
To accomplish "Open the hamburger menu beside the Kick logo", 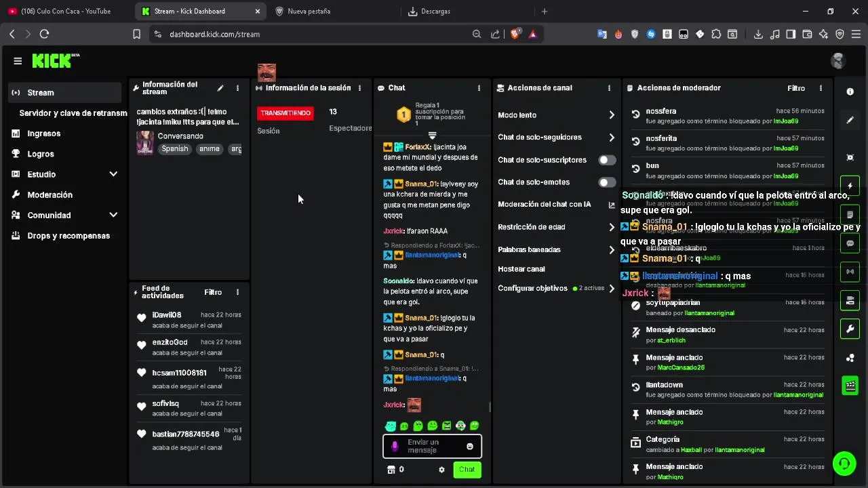I will [18, 61].
